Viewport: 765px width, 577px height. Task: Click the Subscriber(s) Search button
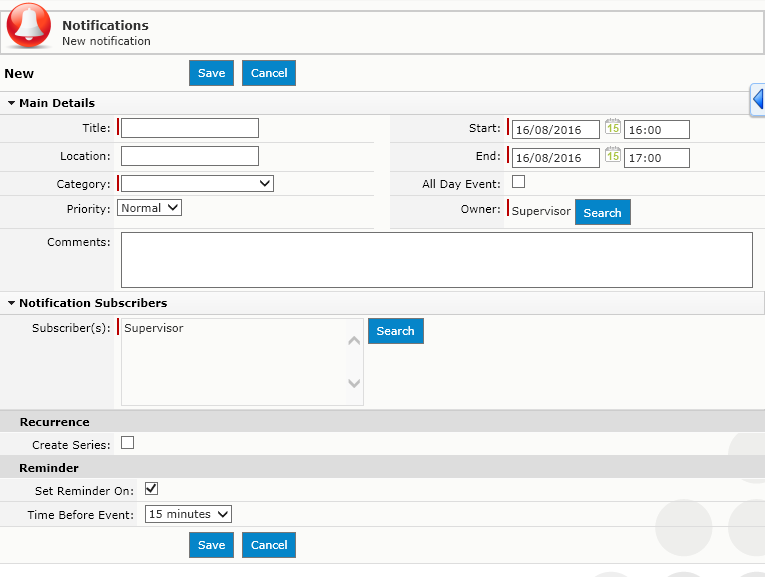point(396,331)
